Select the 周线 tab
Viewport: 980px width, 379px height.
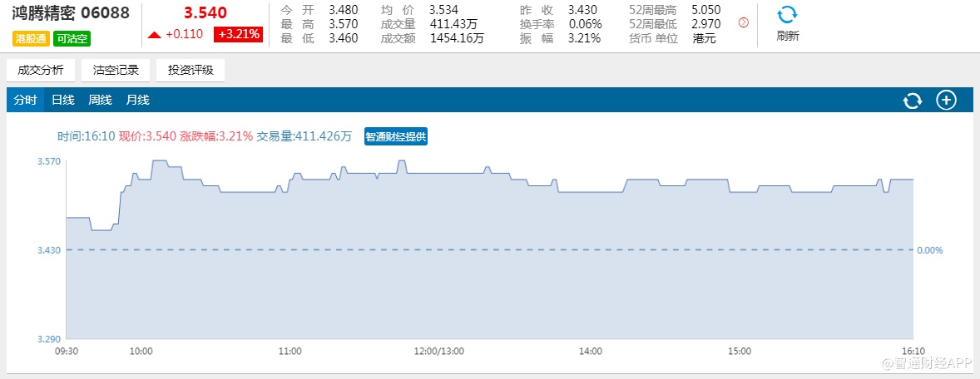click(100, 101)
